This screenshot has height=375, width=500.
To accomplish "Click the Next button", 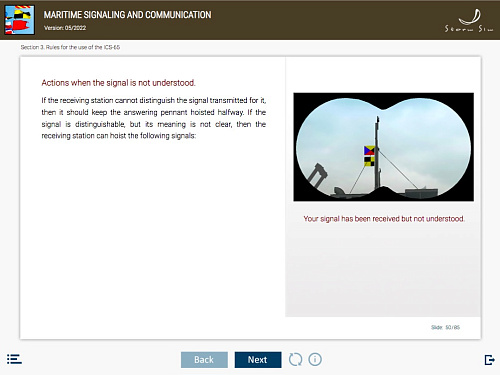I will (x=258, y=360).
